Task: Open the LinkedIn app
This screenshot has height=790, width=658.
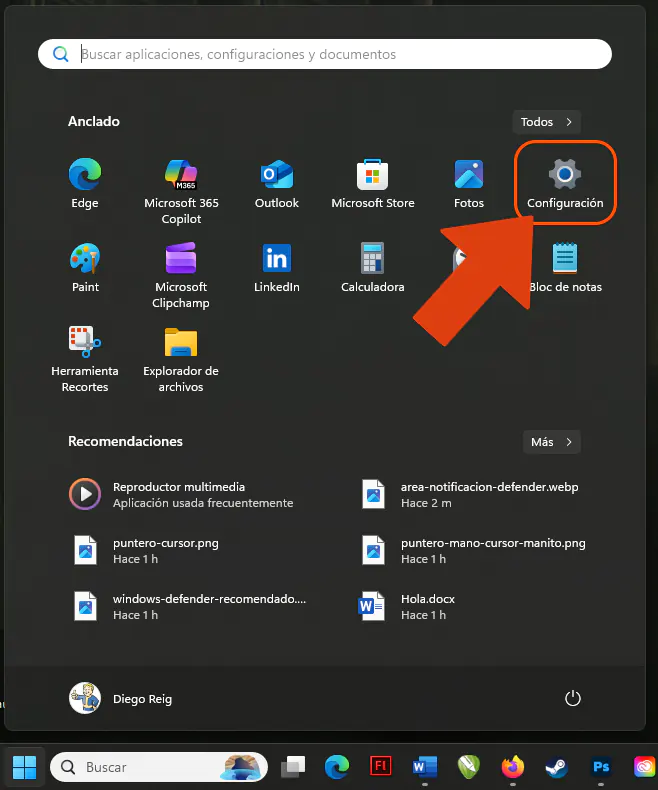Action: tap(277, 268)
